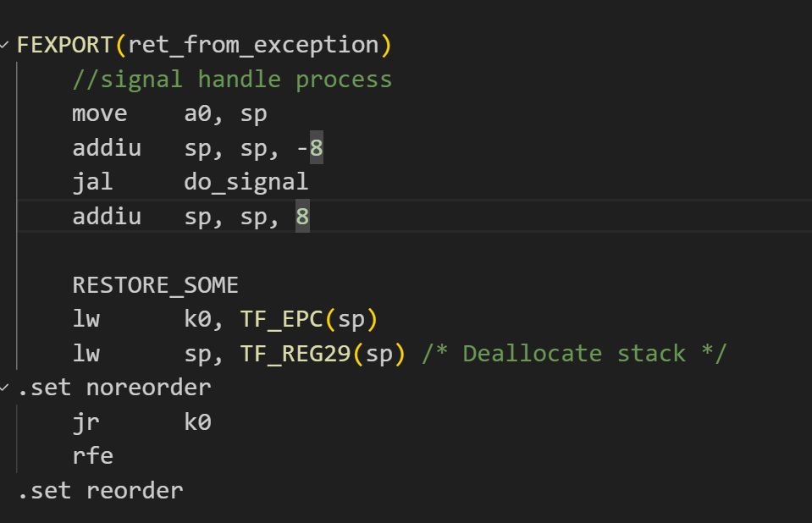The width and height of the screenshot is (812, 523).
Task: Click the Deallocate stack comment
Action: point(574,354)
